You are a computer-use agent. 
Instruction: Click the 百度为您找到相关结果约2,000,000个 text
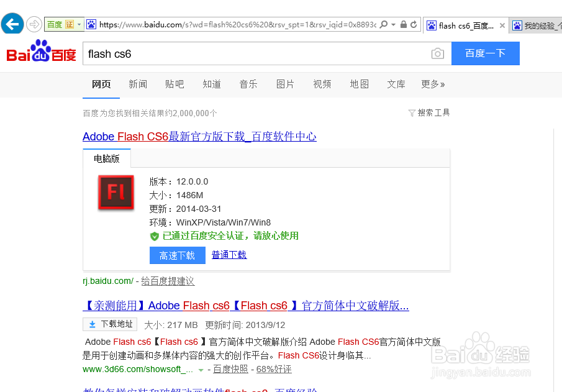150,113
